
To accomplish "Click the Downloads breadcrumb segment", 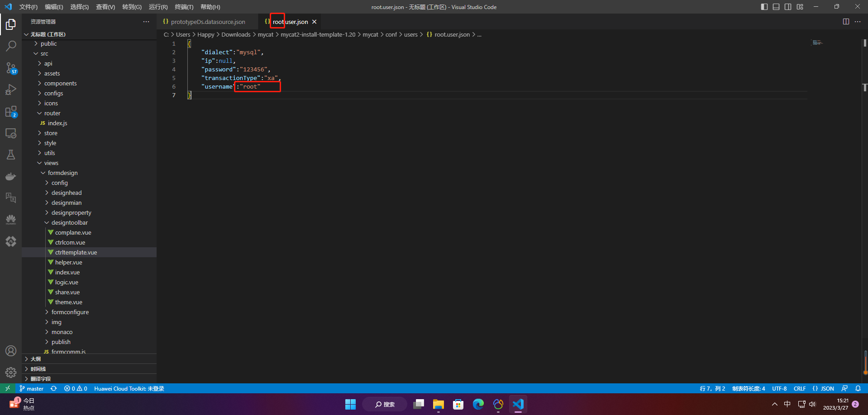I will point(236,34).
